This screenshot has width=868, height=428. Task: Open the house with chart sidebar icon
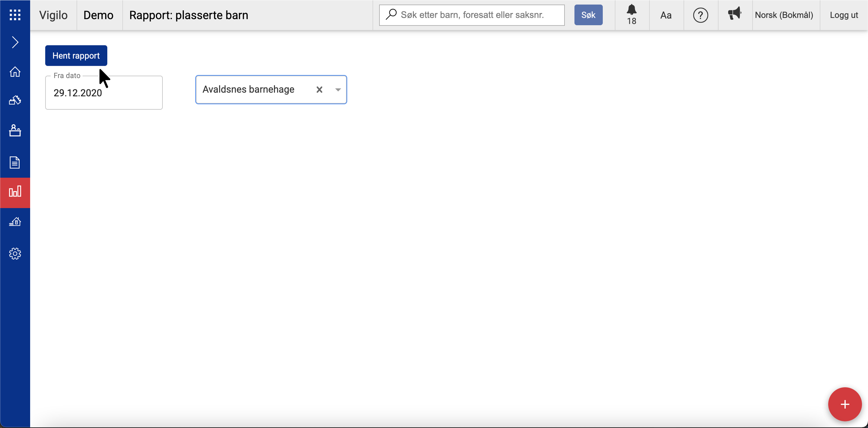(x=15, y=222)
